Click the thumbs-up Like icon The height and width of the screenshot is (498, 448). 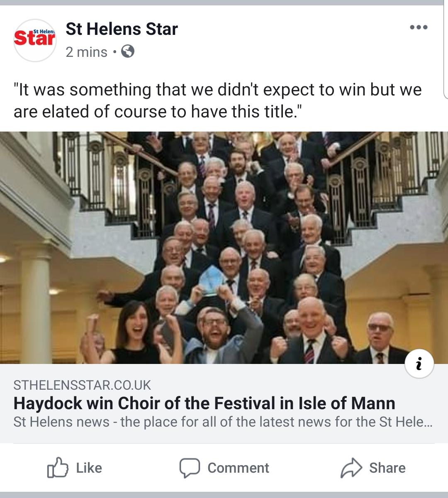[x=58, y=468]
